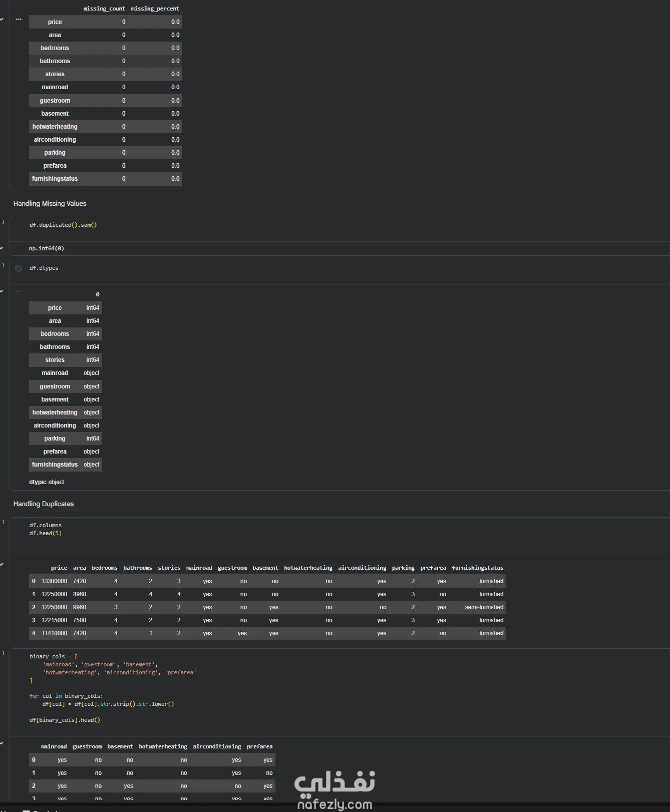
Task: Select the semi-furnished cell in row 2
Action: coord(484,607)
